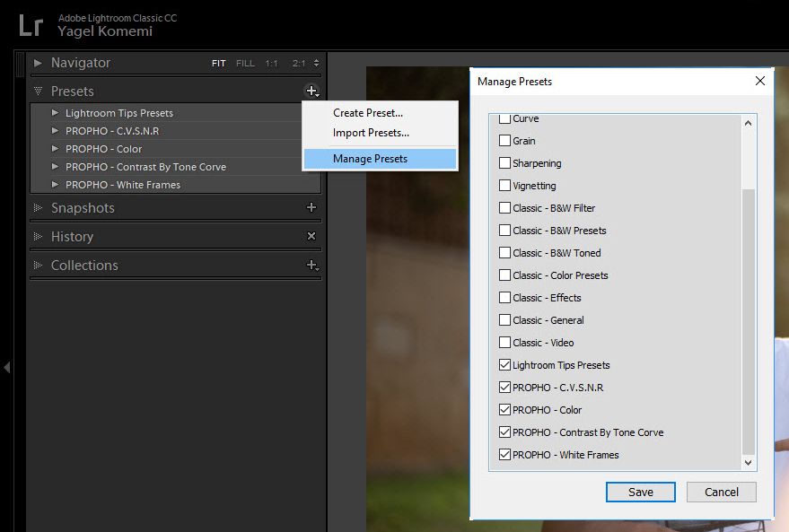Tick the Vignetting checkbox

(x=504, y=185)
